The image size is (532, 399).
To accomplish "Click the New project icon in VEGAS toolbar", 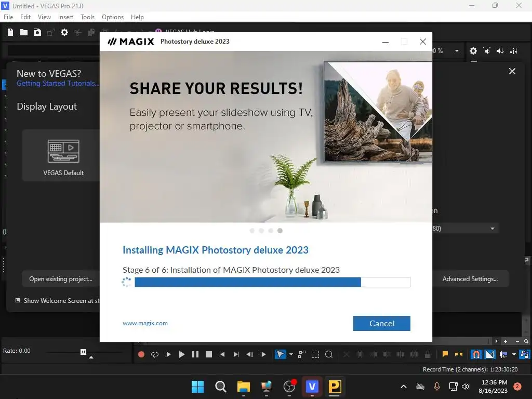I will [10, 32].
